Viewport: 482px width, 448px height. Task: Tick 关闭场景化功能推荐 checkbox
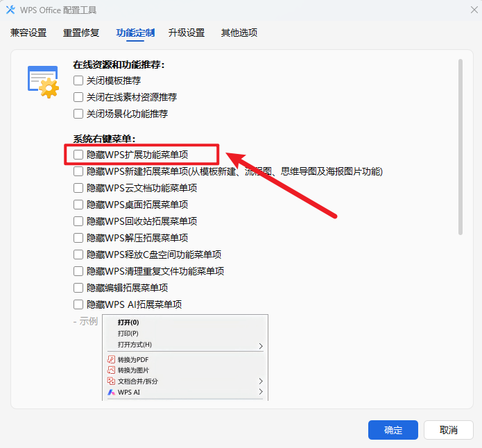(x=78, y=114)
